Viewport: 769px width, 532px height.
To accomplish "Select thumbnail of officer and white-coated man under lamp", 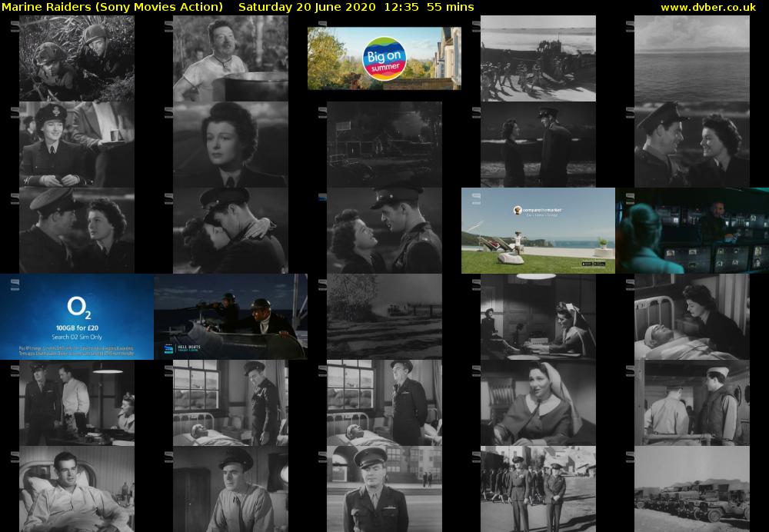I will [76, 403].
